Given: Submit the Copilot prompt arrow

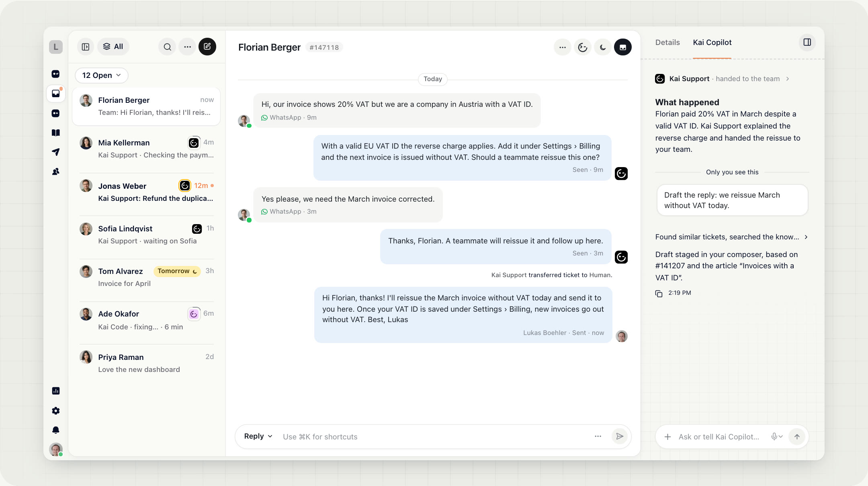Looking at the screenshot, I should click(797, 437).
